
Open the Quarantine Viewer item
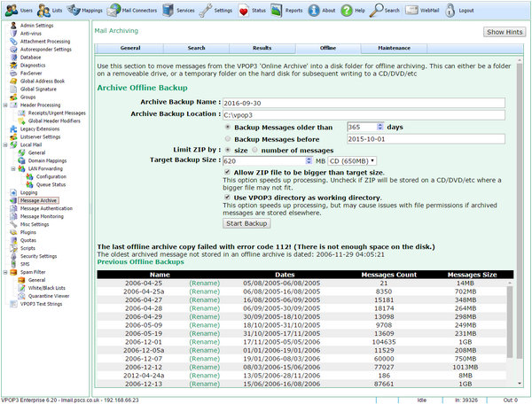click(x=49, y=296)
